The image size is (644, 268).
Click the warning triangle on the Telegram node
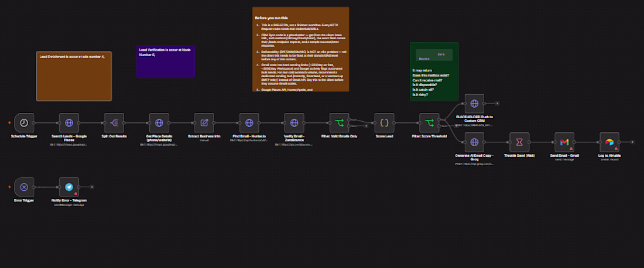tap(76, 193)
